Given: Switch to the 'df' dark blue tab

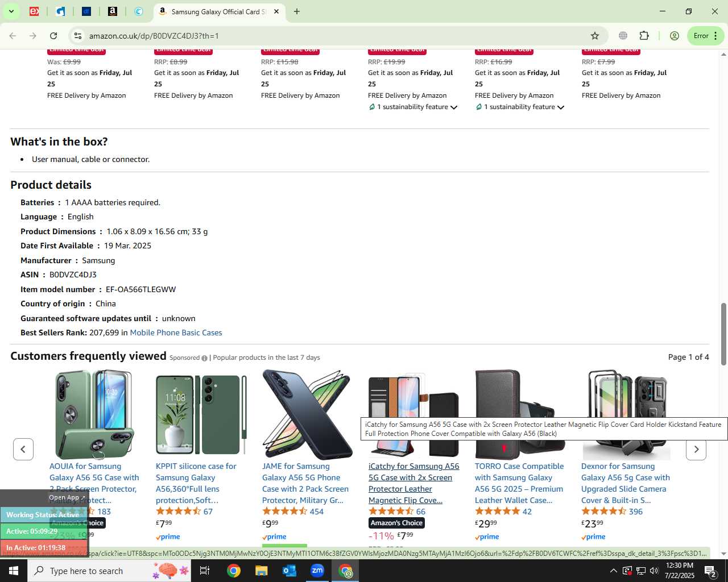Looking at the screenshot, I should click(86, 11).
